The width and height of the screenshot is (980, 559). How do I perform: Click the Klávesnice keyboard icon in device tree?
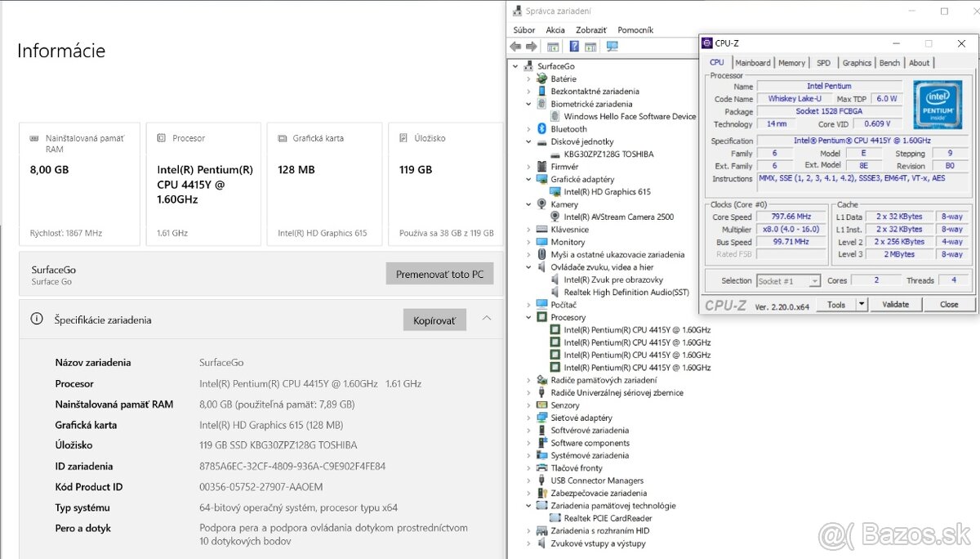542,230
